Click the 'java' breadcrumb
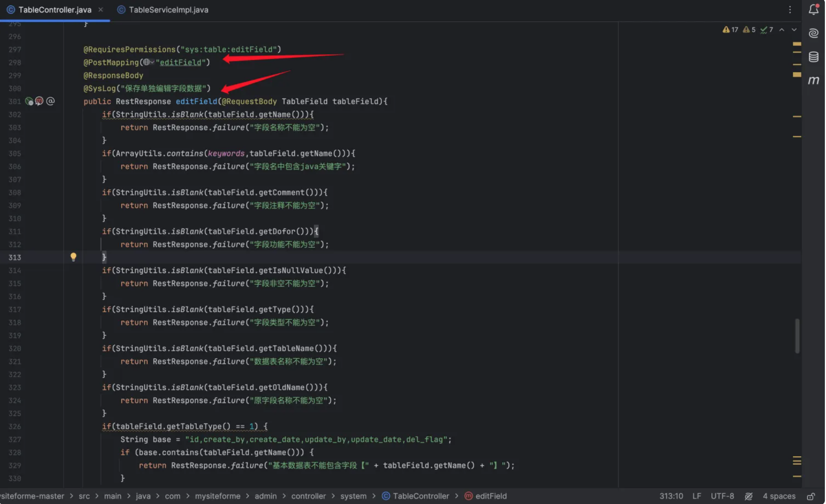The image size is (826, 504). point(143,496)
